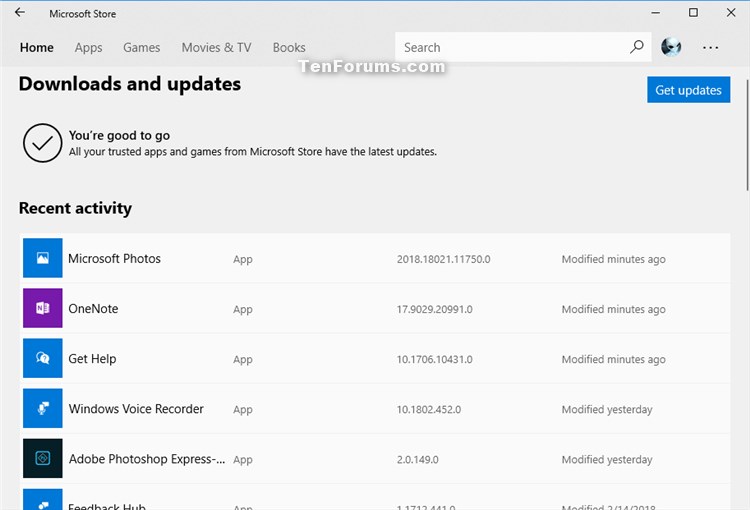
Task: Switch to the Apps tab
Action: pos(88,47)
